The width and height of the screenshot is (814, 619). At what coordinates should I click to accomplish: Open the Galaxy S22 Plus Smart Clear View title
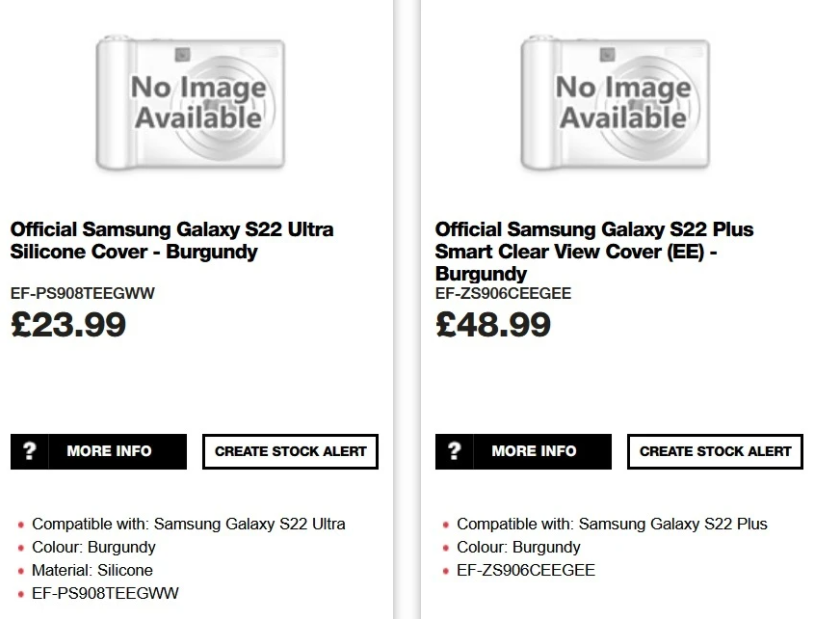pyautogui.click(x=594, y=251)
